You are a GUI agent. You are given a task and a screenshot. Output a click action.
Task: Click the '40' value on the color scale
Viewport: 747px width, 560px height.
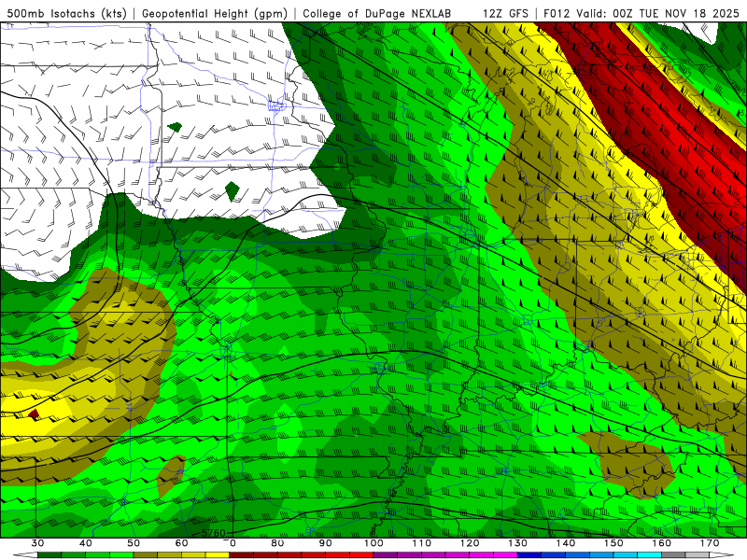(x=86, y=543)
